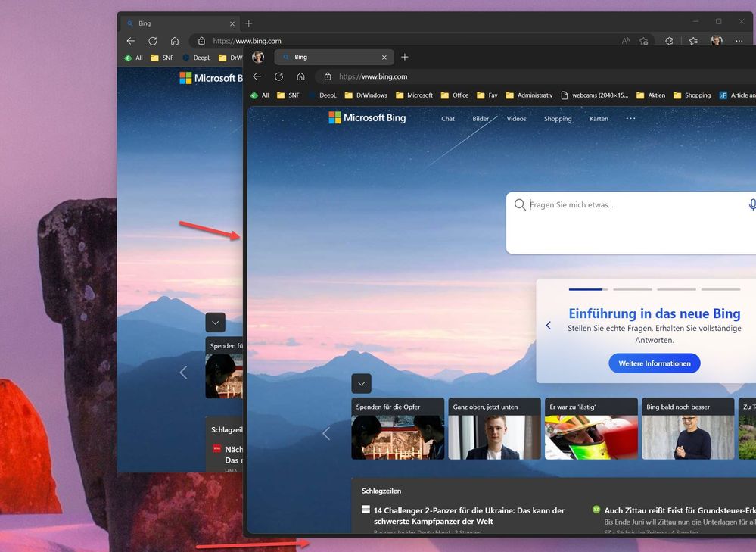Screen dimensions: 756x552
Task: Select third progress segment of intro carousel
Action: click(x=677, y=289)
